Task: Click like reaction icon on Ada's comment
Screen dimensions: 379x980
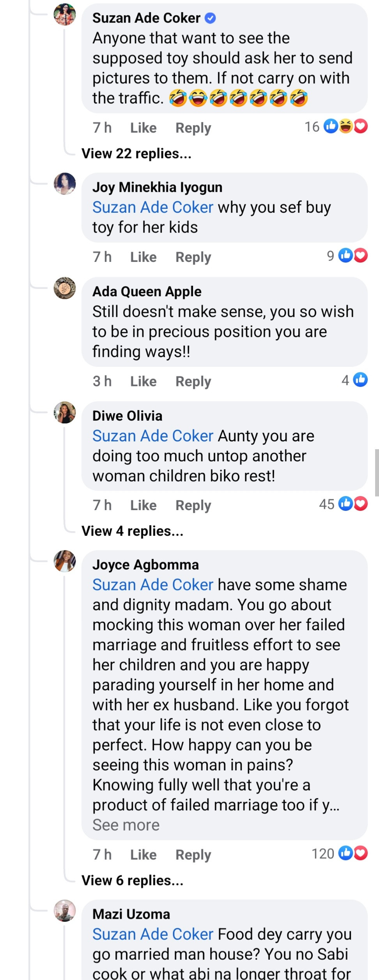Action: pyautogui.click(x=360, y=380)
